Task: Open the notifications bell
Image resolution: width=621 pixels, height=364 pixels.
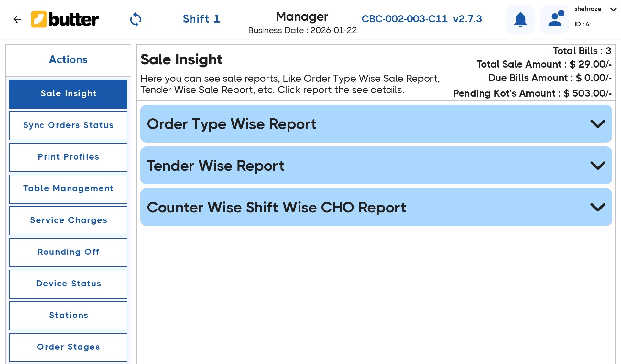Action: 520,19
